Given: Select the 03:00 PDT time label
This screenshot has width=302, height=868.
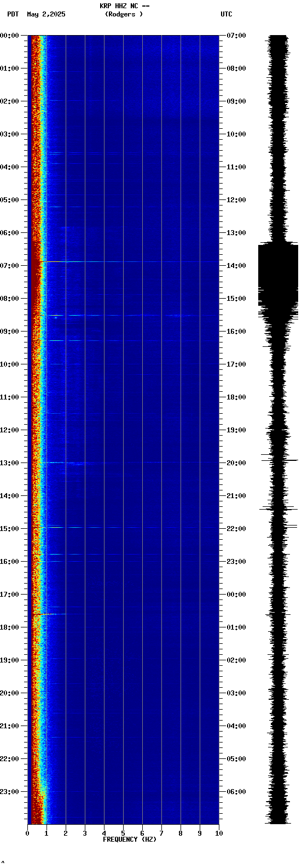Looking at the screenshot, I should [x=9, y=134].
